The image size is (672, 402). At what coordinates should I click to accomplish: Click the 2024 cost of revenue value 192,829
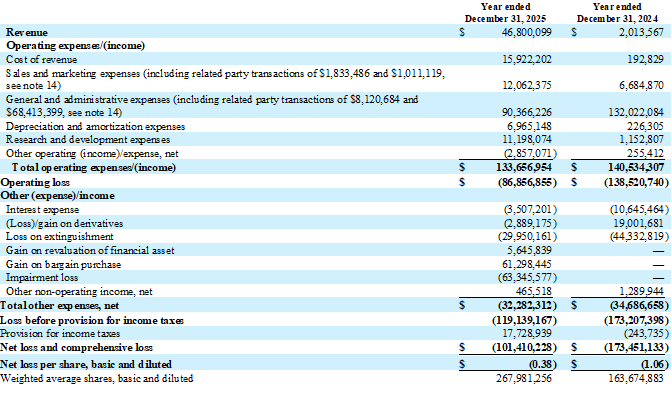point(640,60)
